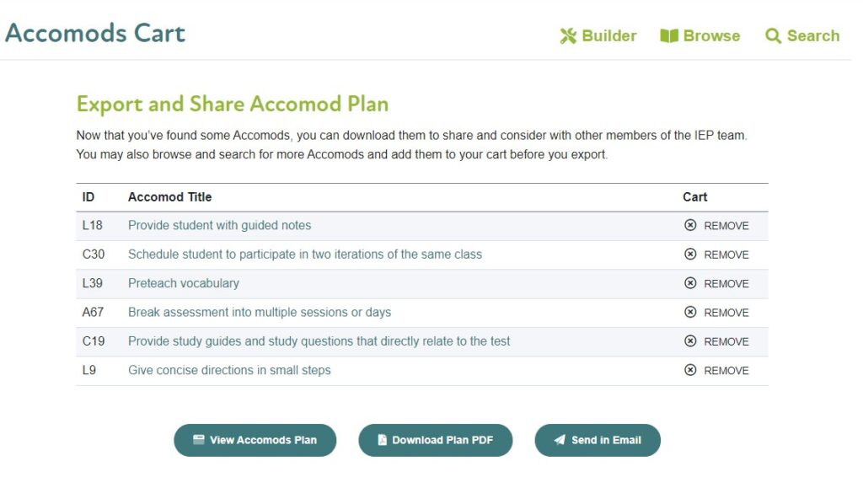Click the card icon on View Accomods Plan button
This screenshot has height=504, width=863.
tap(197, 439)
